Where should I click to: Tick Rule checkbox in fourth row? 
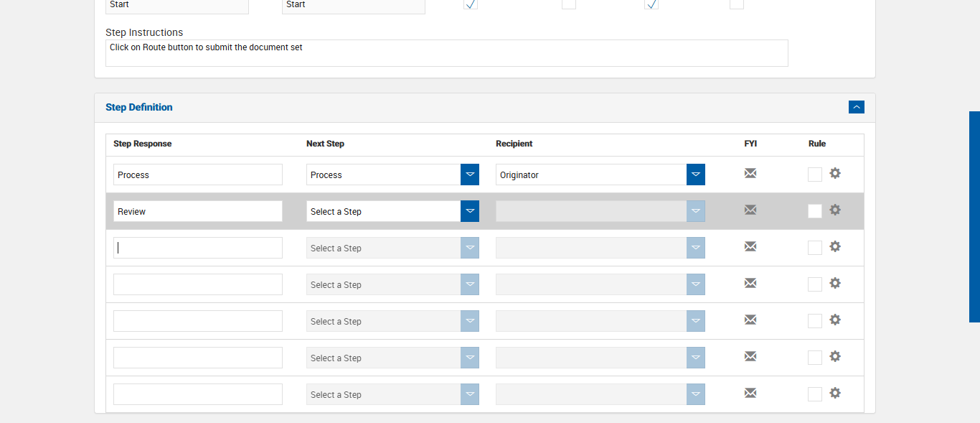tap(815, 284)
